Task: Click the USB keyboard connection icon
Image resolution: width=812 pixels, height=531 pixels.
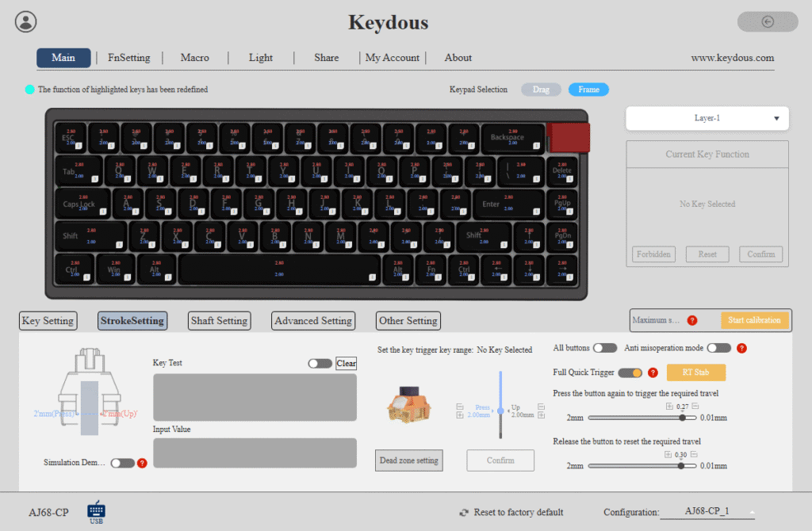Action: click(x=96, y=512)
